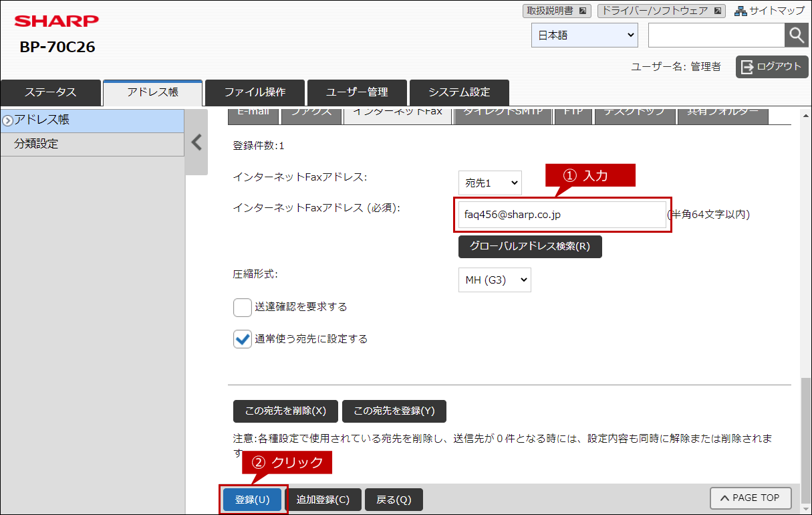Enable the 送達確認を要求する checkbox

tap(242, 308)
